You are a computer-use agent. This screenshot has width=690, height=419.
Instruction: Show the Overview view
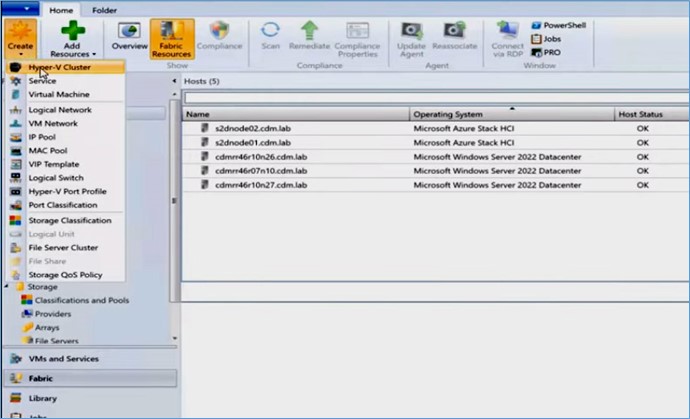coord(129,37)
